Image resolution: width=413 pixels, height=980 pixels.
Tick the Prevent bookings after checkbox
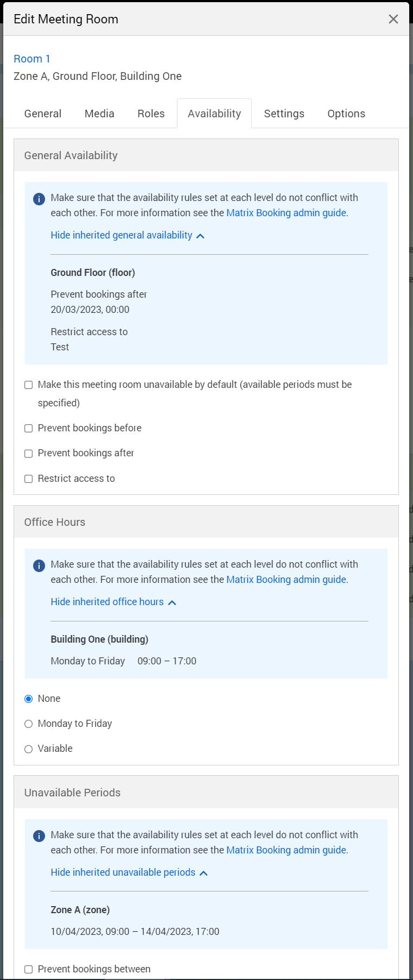tap(29, 454)
